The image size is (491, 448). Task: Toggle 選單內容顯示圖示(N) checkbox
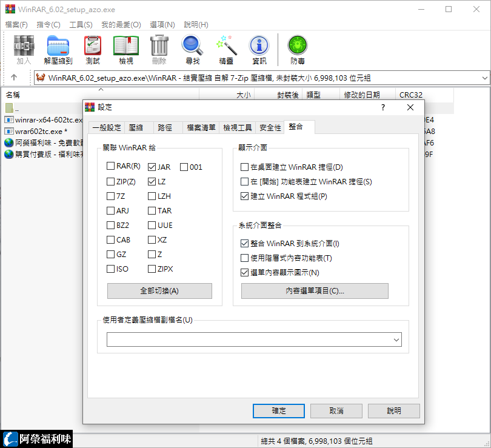point(244,273)
